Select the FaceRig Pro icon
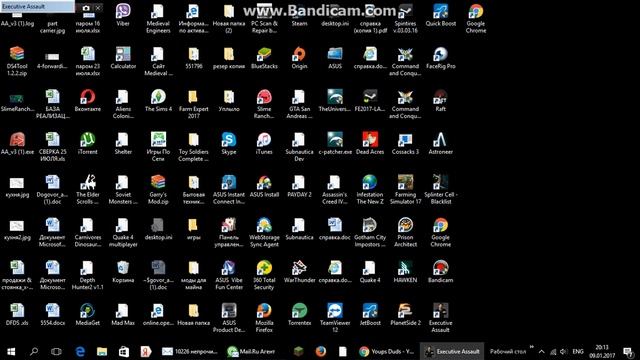The image size is (640, 360). pos(440,58)
